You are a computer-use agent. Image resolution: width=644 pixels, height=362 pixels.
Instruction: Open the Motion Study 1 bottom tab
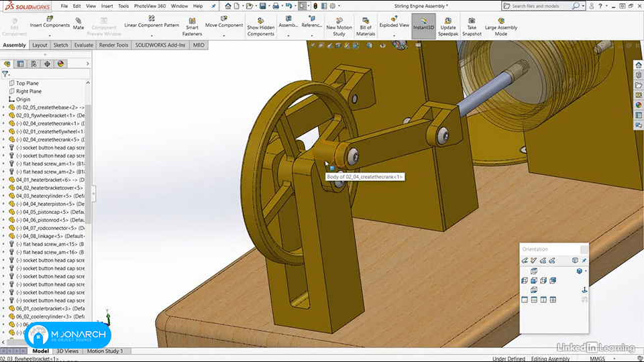[105, 351]
